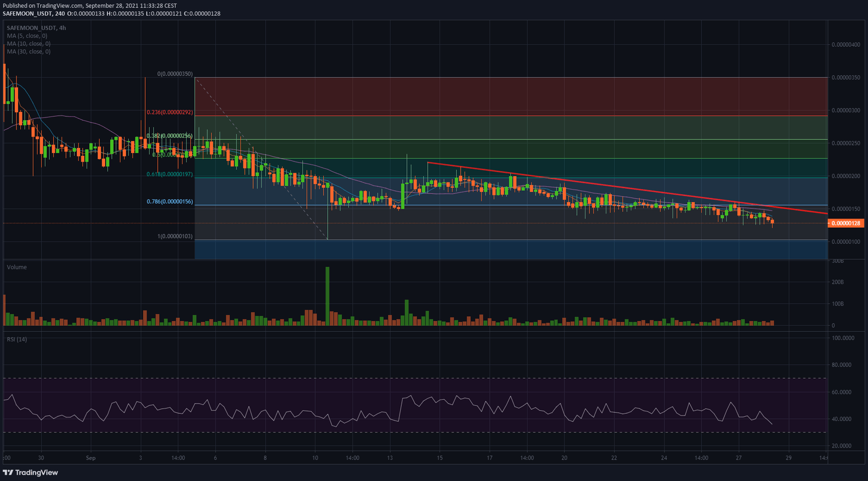Select the red descending trendline
Image resolution: width=868 pixels, height=481 pixels.
(622, 187)
